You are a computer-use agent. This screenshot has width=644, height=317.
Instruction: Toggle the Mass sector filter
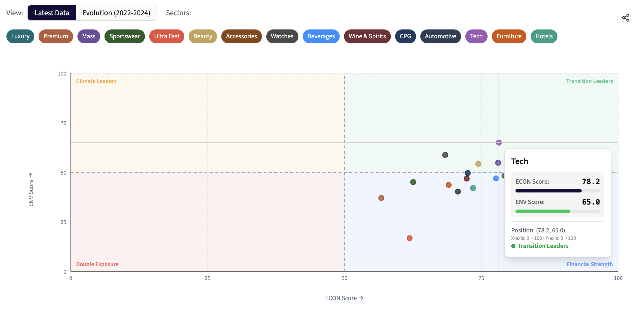pos(89,36)
